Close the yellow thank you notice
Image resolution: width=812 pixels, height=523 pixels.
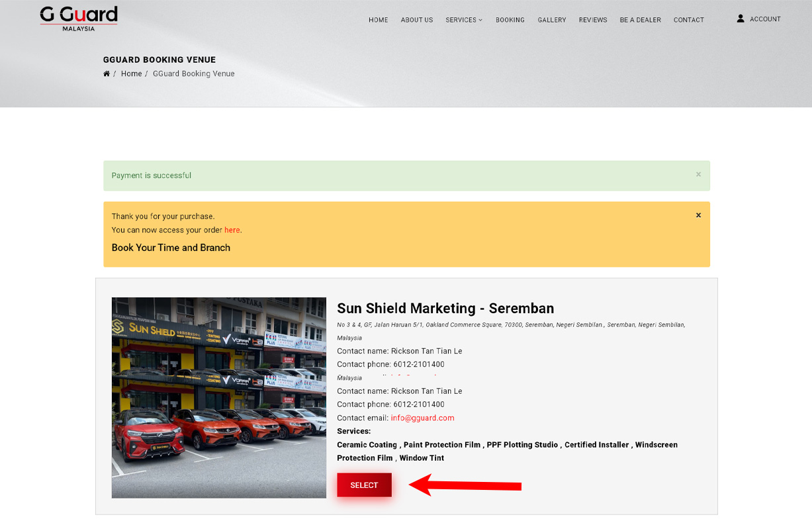pos(698,215)
